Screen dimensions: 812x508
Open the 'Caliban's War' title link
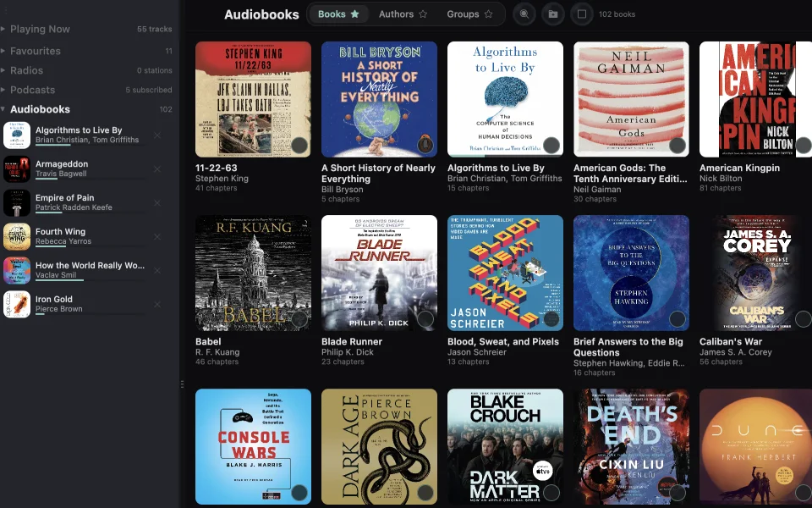tap(731, 341)
